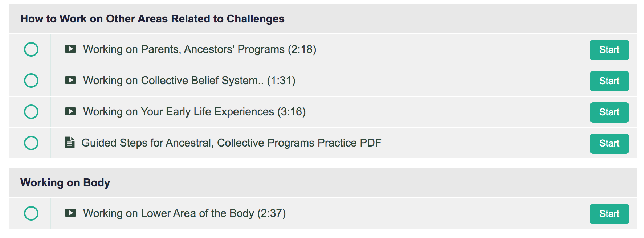Toggle completion circle for Lower Area of the Body
This screenshot has width=644, height=238.
tap(31, 213)
